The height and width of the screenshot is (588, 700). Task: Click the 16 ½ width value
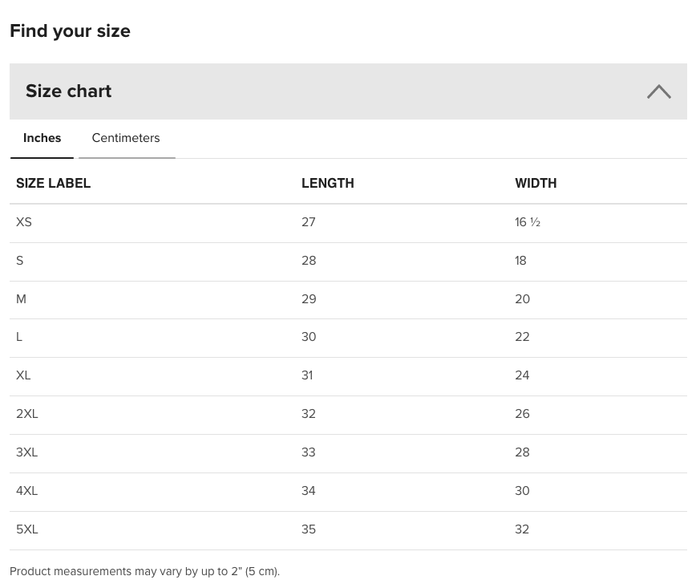(528, 222)
